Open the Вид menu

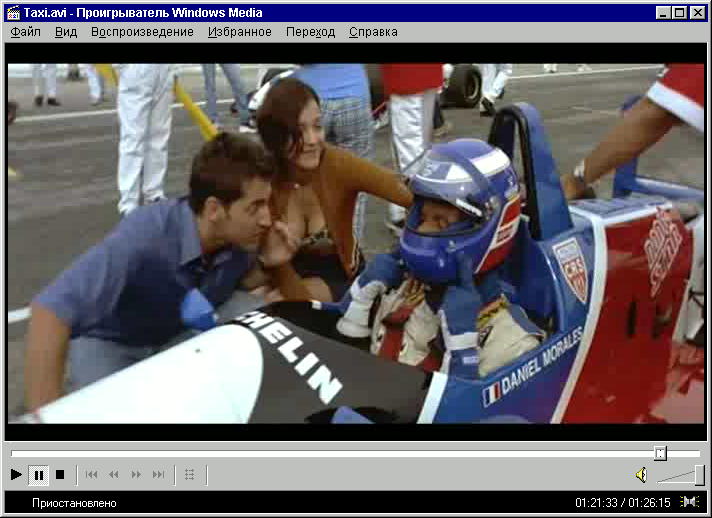(66, 32)
